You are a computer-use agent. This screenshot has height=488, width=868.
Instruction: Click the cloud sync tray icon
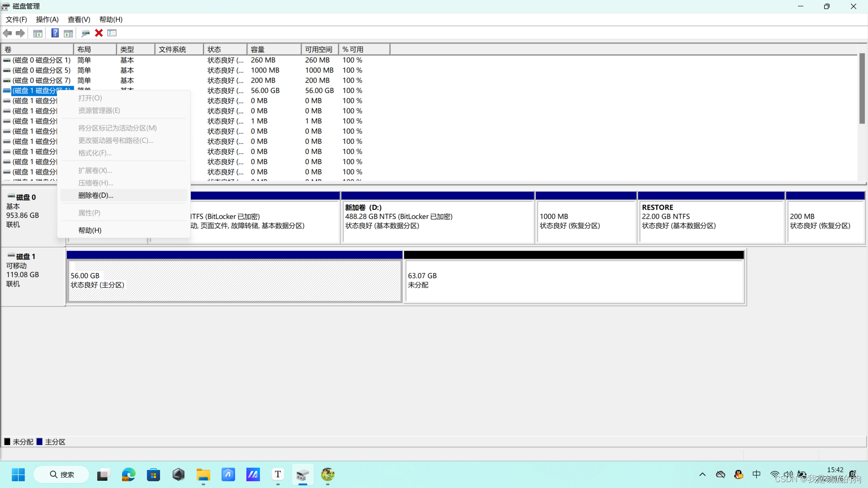[x=721, y=474]
